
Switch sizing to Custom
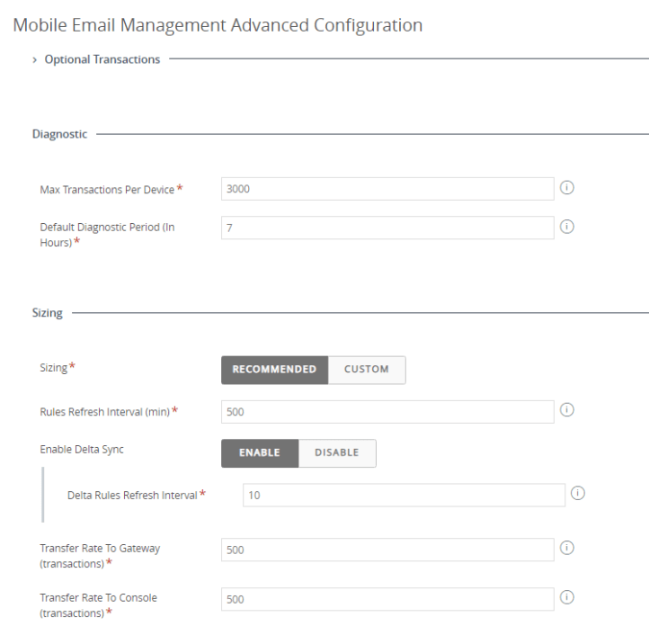[367, 370]
